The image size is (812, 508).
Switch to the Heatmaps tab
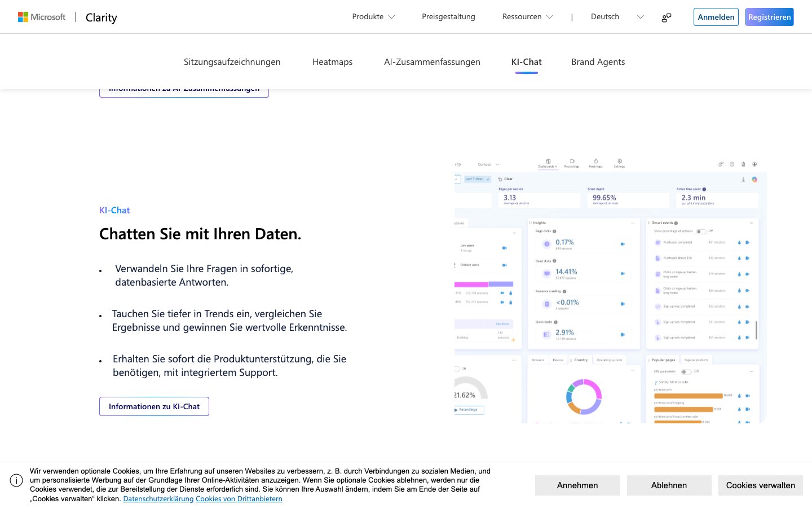(332, 62)
